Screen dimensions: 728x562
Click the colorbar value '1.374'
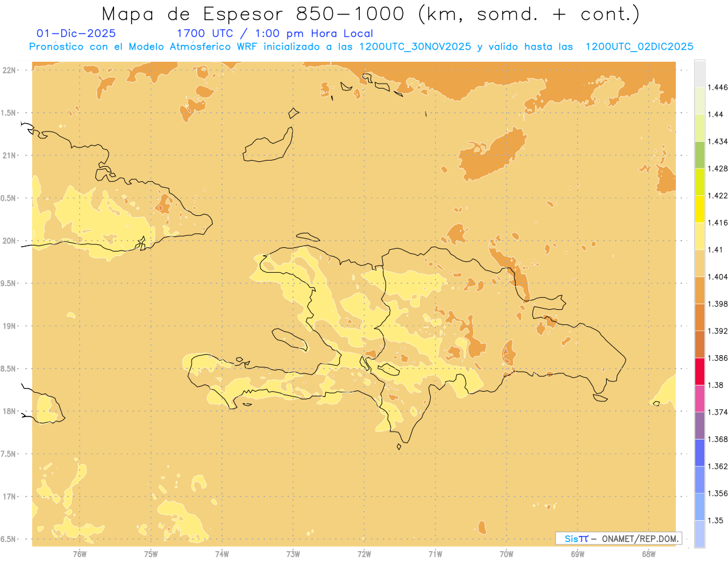(x=718, y=412)
